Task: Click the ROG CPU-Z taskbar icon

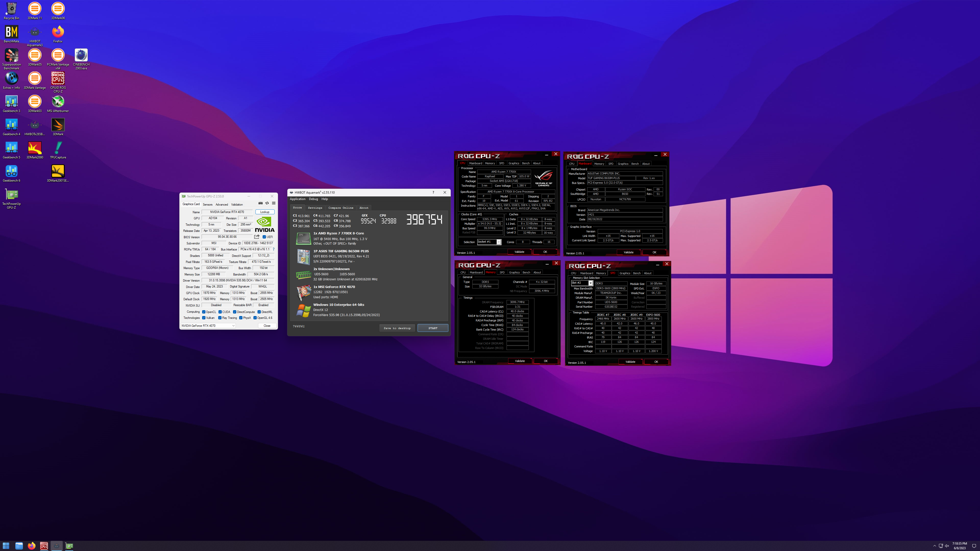Action: pos(44,546)
